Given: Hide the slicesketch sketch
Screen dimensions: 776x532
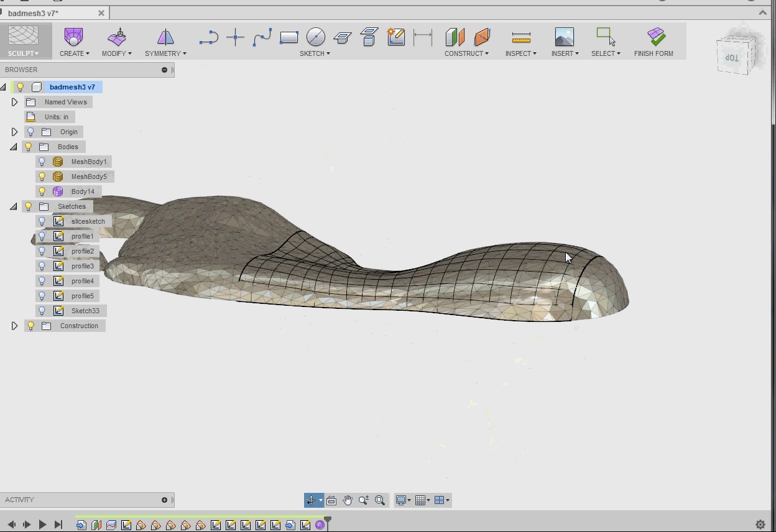Looking at the screenshot, I should click(41, 221).
